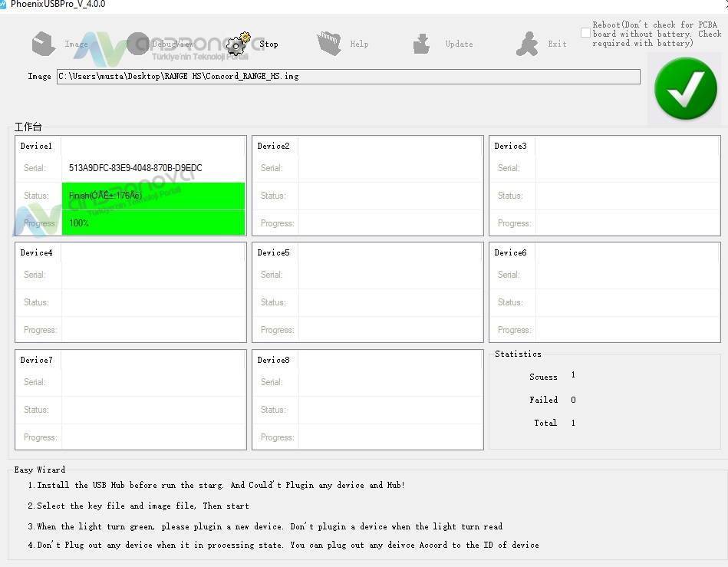Click the Device8 header label
The image size is (728, 567).
(x=273, y=360)
